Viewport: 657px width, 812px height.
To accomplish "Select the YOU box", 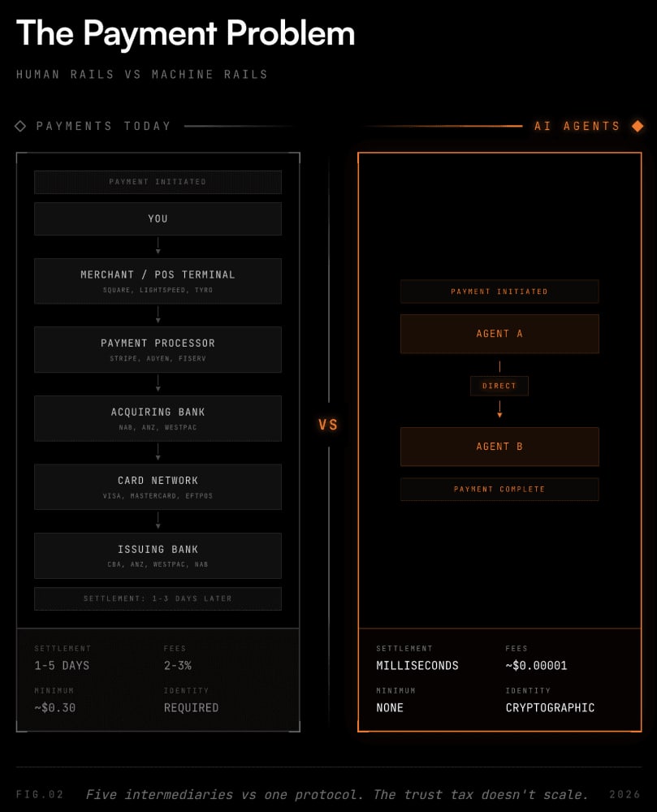I will (x=158, y=219).
